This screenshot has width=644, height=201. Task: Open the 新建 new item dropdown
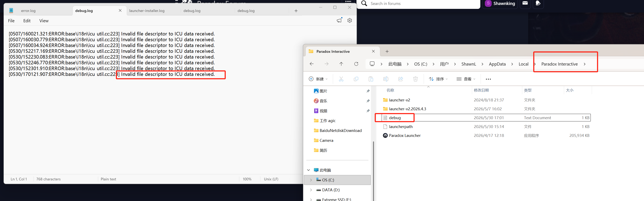click(x=318, y=79)
